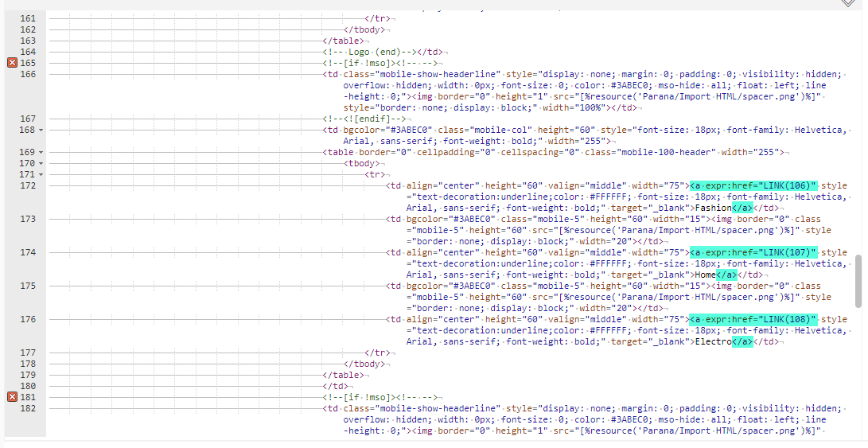Viewport: 868px width, 448px height.
Task: Click the highlighted closing tag after Fashion
Action: (742, 208)
